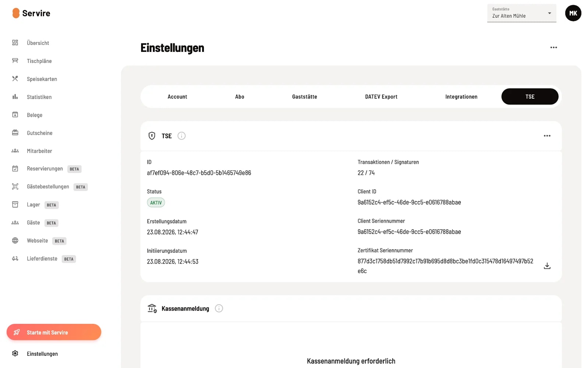
Task: Click the Zertifikat Seriennummer hash value
Action: [445, 266]
